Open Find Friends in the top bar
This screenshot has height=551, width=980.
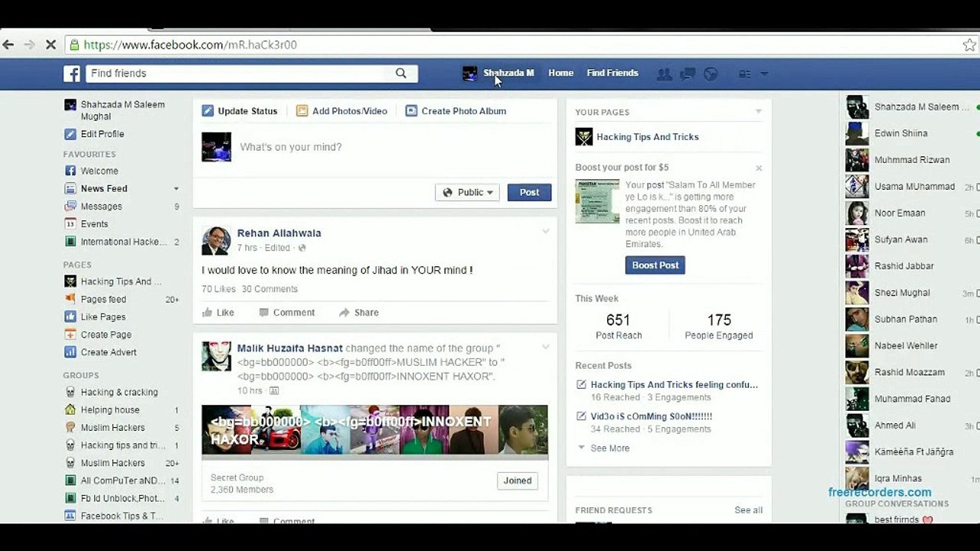(612, 73)
